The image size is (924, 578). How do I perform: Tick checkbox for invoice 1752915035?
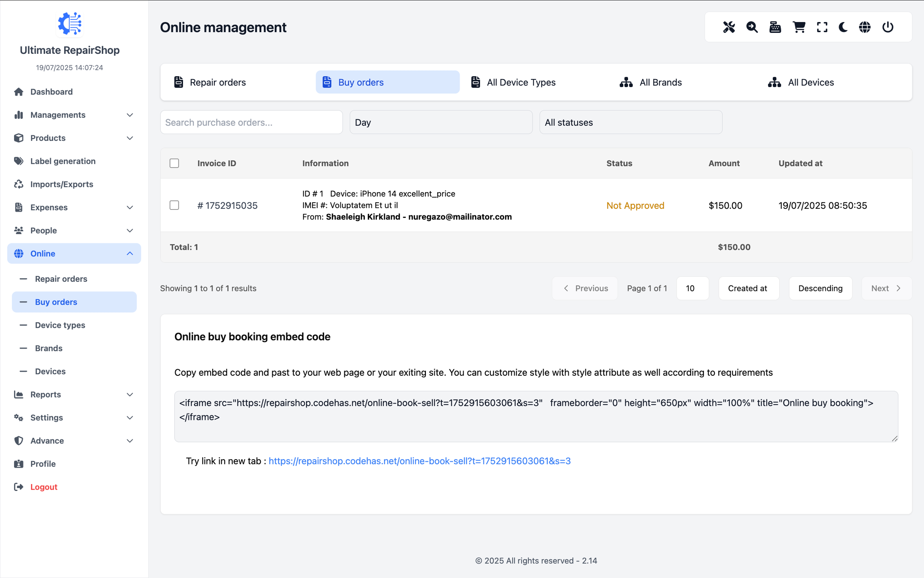pyautogui.click(x=174, y=205)
